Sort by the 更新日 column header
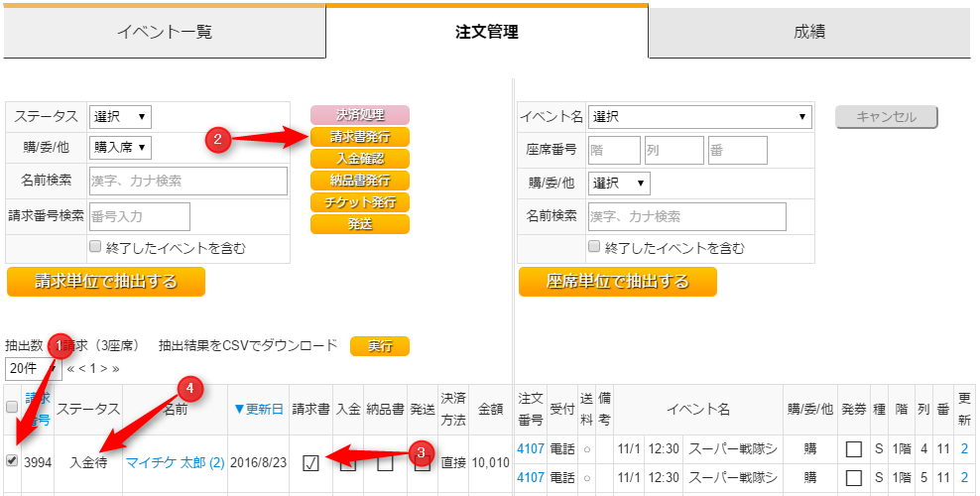Viewport: 980px width, 496px height. coord(258,409)
